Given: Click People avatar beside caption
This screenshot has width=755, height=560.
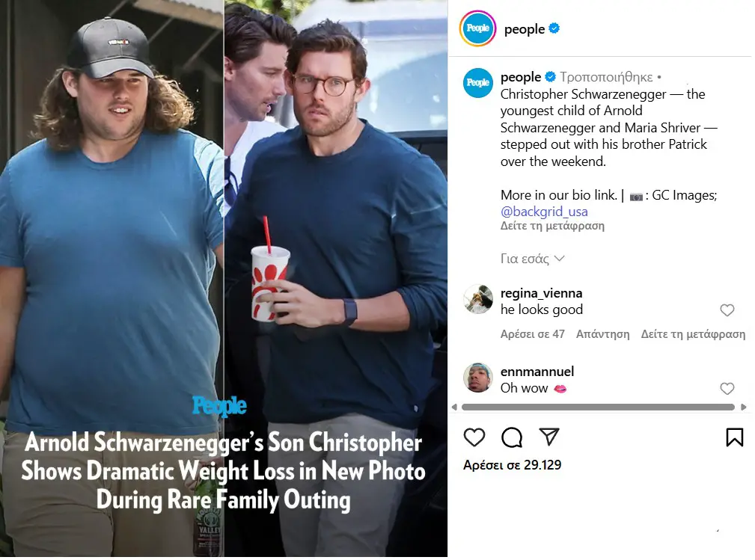Looking at the screenshot, I should [x=477, y=83].
